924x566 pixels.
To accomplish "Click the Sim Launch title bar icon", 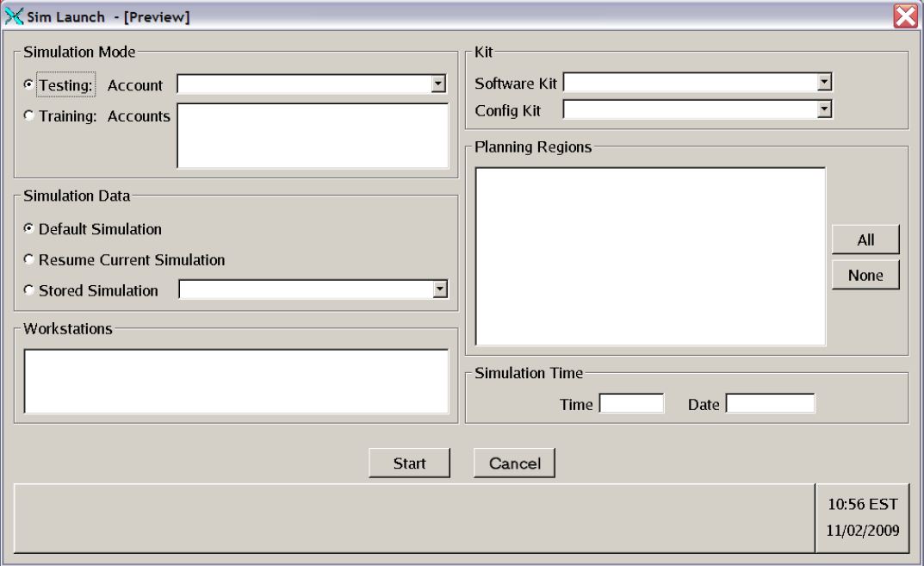I will point(14,16).
